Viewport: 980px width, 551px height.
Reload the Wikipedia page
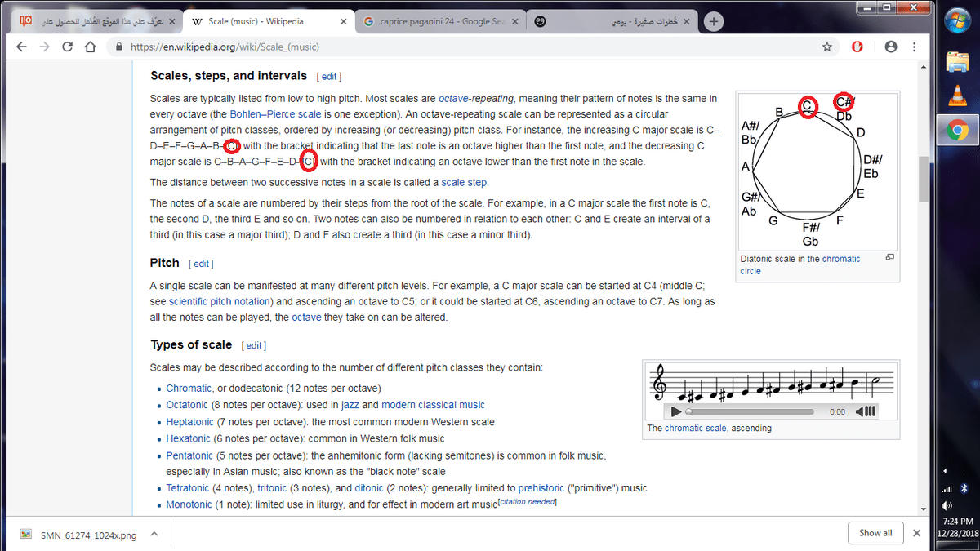click(68, 47)
